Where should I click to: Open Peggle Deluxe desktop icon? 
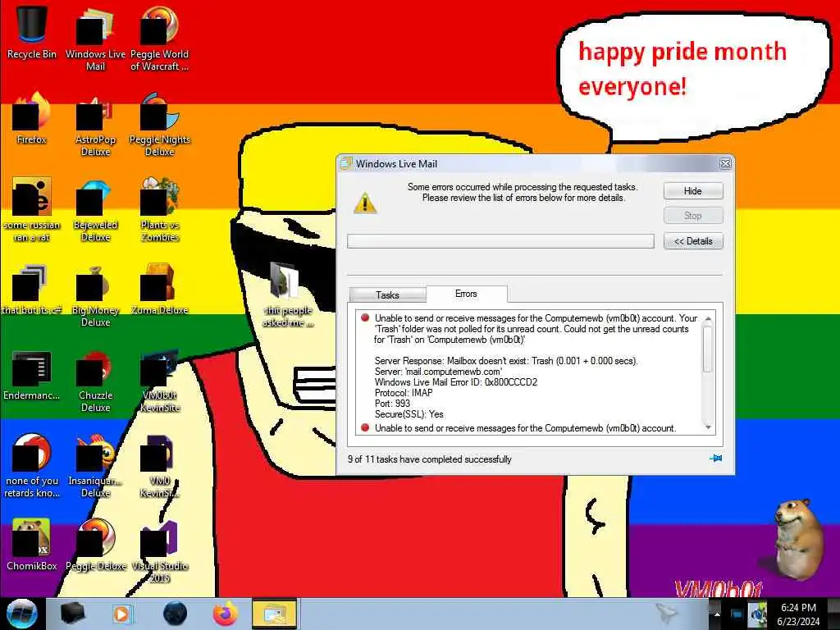click(95, 546)
